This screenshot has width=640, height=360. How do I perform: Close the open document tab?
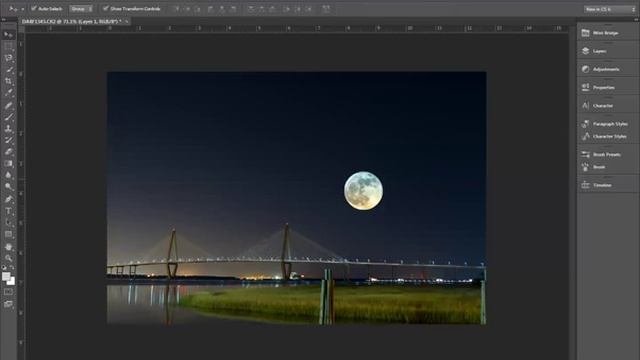(x=127, y=21)
